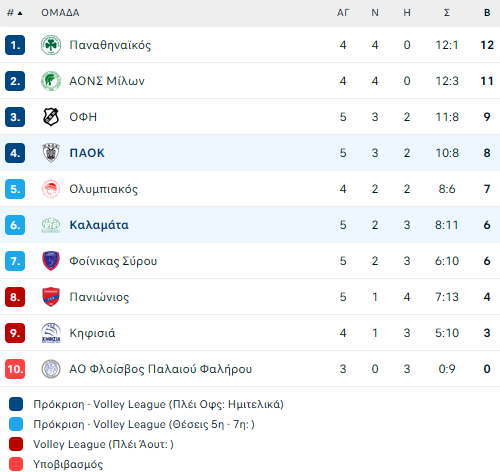Open ΑΟ Φλοίσβος Παλαιού Φαλήρου team link
500x472 pixels.
[x=161, y=369]
